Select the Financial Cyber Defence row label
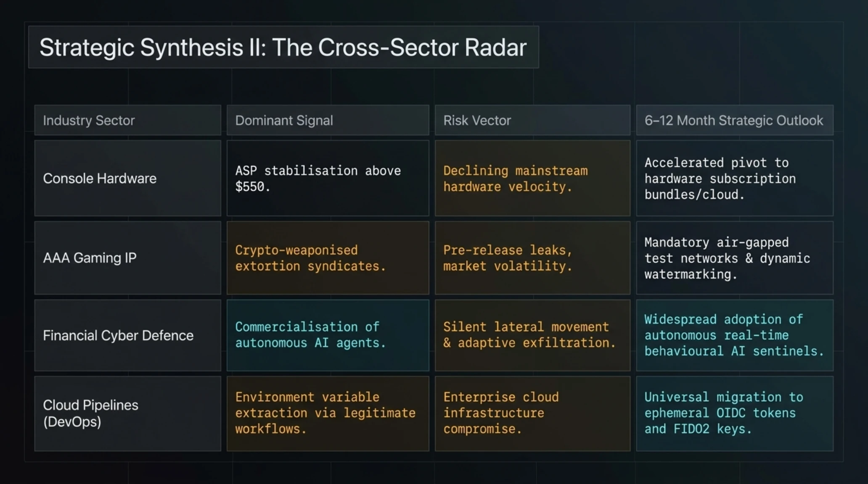This screenshot has height=484, width=868. click(x=127, y=335)
